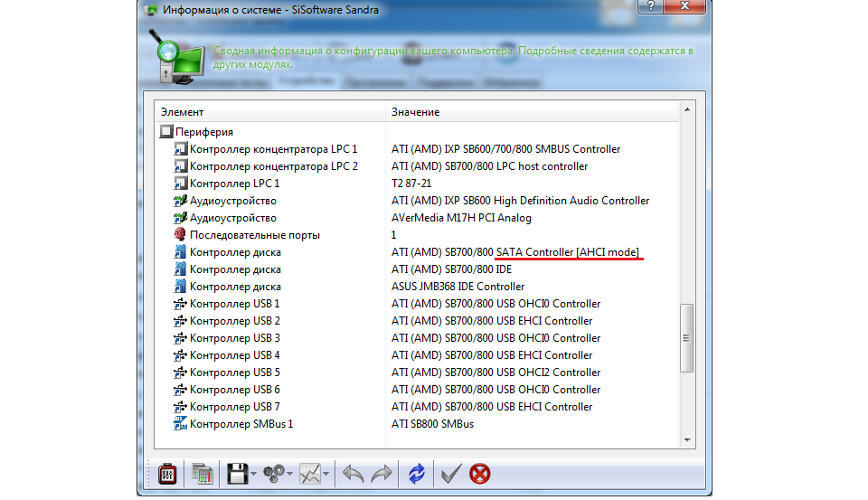Select the 'Контроллер SMBus 1' label
Image resolution: width=868 pixels, height=500 pixels.
click(241, 423)
